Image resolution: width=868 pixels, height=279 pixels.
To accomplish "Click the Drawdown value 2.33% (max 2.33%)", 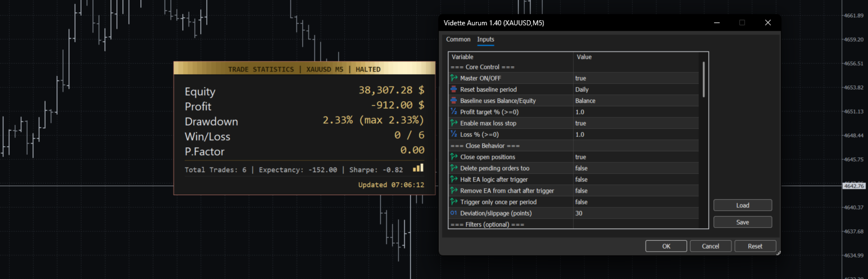I will [x=374, y=121].
